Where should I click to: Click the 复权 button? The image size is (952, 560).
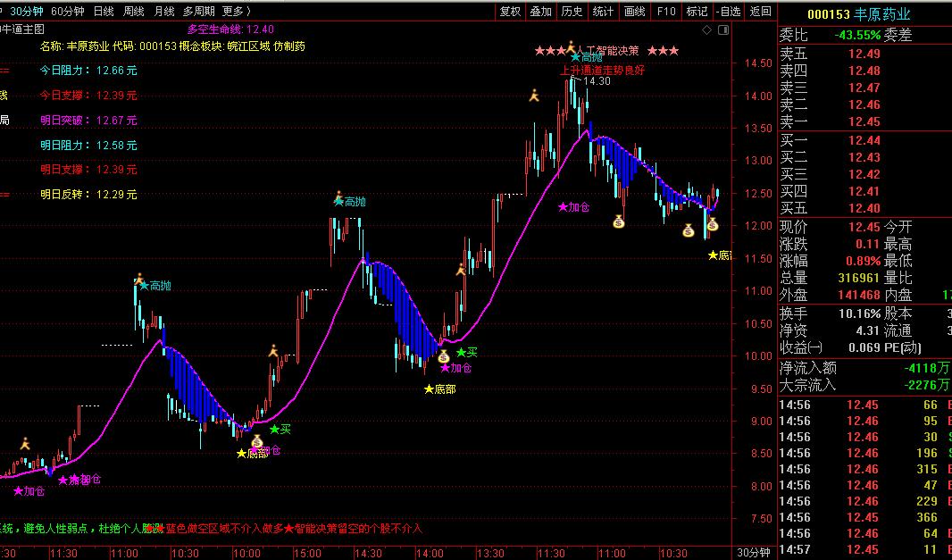pos(510,11)
